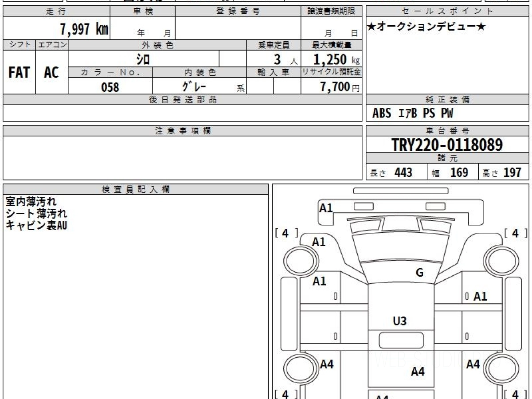Screen dimensions: 532x399
Task: Click the U3 mark on the roof
Action: (400, 321)
